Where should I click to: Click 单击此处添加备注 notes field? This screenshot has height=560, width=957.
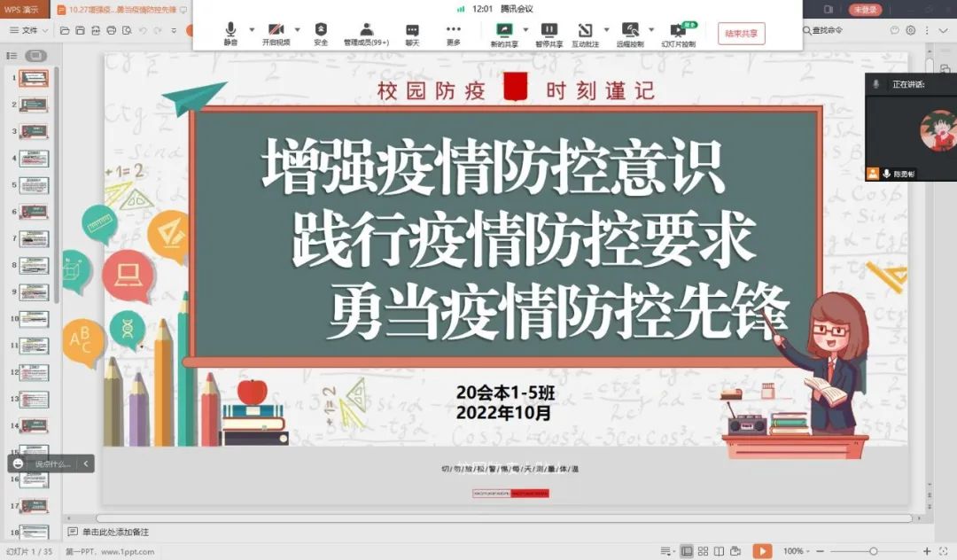click(x=115, y=532)
